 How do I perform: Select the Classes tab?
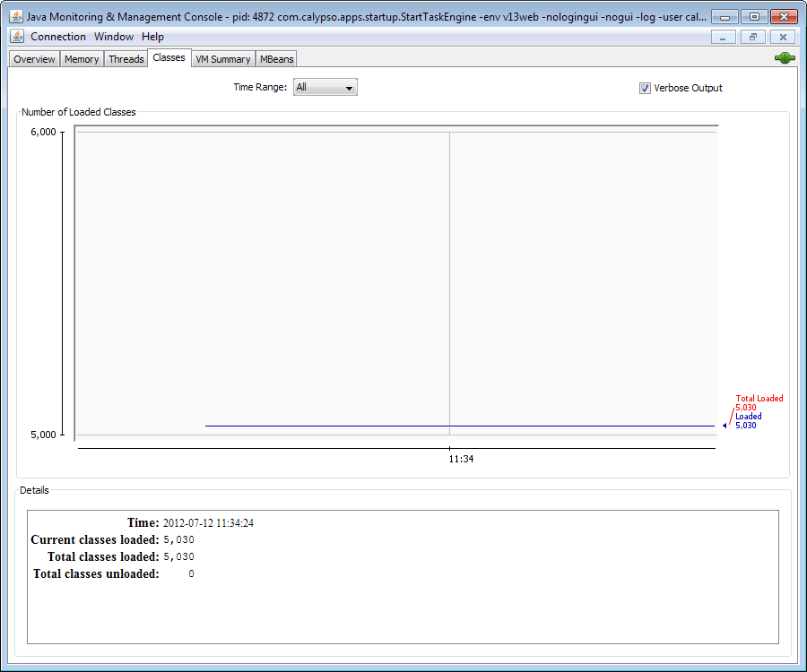pos(169,57)
